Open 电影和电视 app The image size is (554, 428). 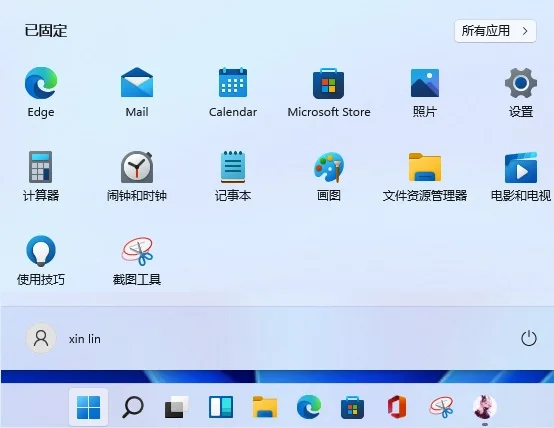[521, 176]
